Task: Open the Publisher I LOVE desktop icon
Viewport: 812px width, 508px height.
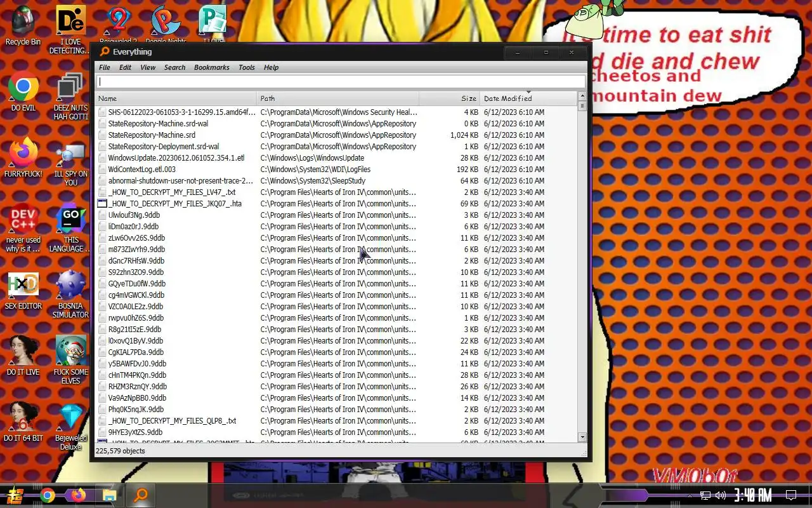Action: [213, 25]
